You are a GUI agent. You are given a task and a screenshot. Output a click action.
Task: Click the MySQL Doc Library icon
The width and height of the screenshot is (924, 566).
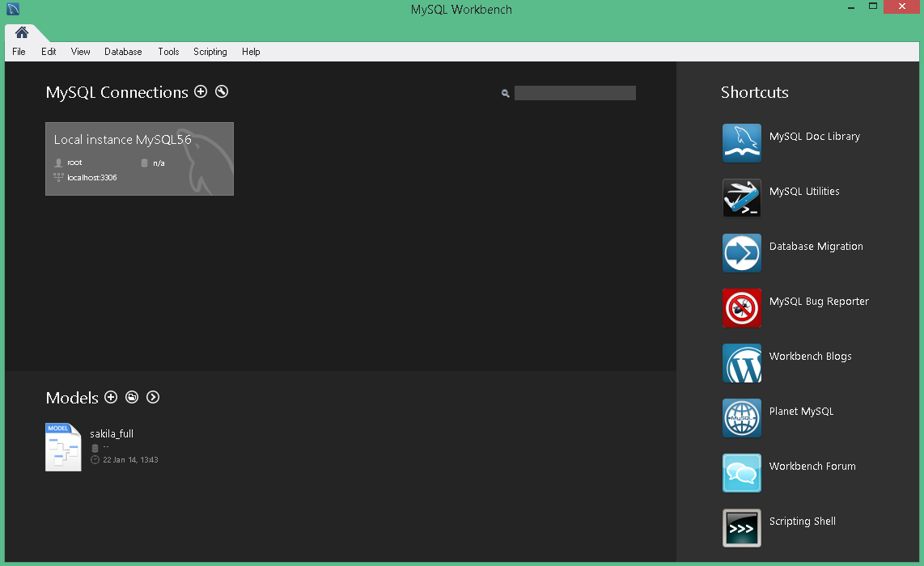click(x=741, y=143)
